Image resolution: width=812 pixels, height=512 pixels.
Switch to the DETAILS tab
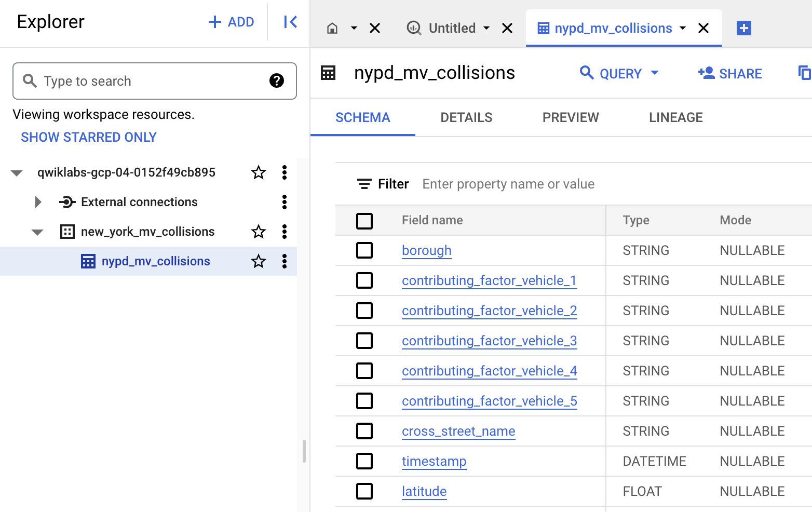[x=466, y=117]
